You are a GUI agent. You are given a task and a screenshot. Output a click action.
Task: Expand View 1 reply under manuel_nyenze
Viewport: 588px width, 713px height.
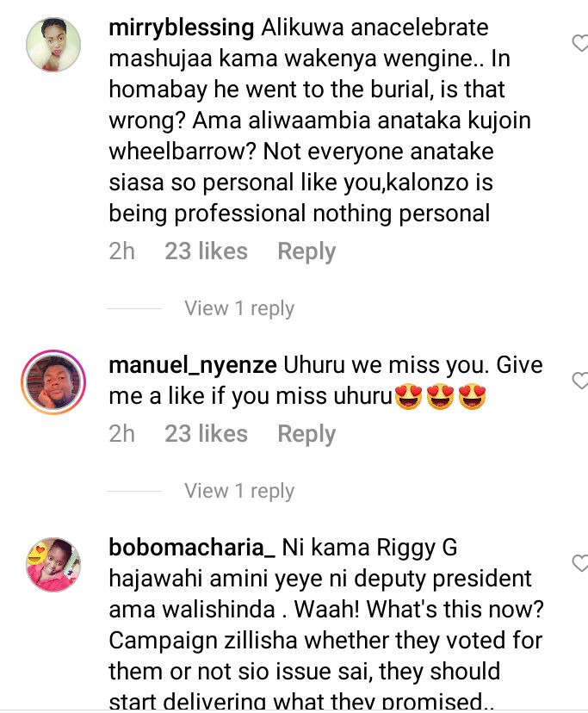[239, 491]
